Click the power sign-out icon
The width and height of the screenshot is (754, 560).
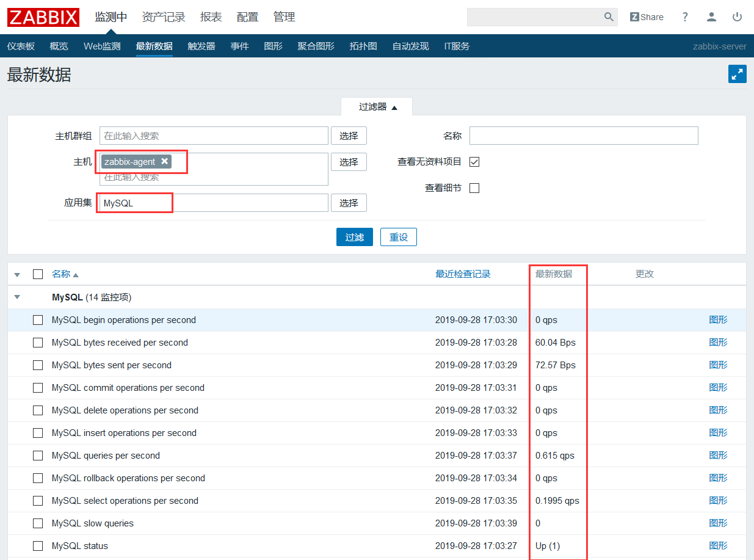point(738,17)
